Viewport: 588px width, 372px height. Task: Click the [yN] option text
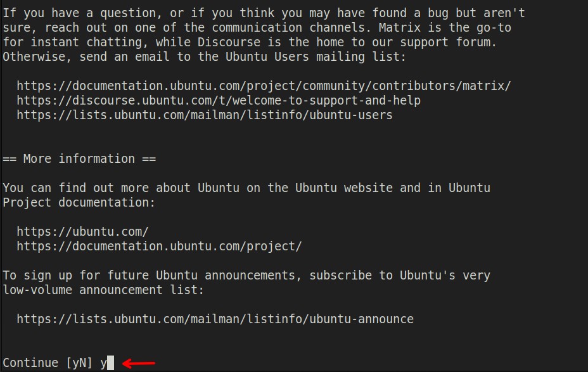[79, 363]
